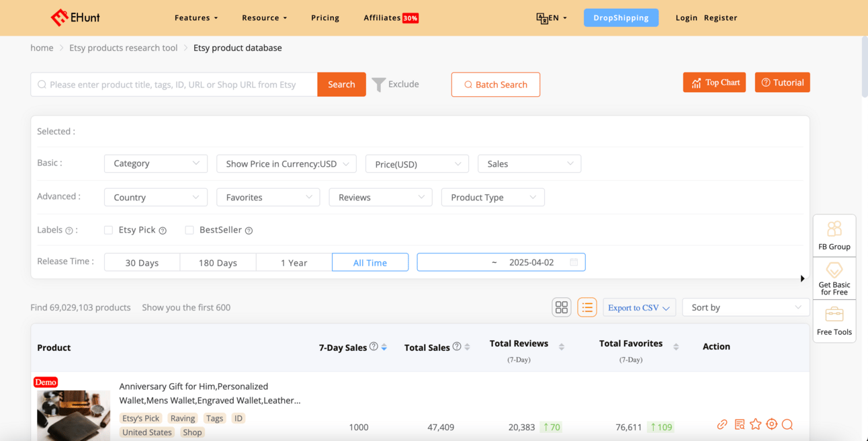Click the Etsy Pick help icon
The image size is (868, 441).
tap(163, 231)
